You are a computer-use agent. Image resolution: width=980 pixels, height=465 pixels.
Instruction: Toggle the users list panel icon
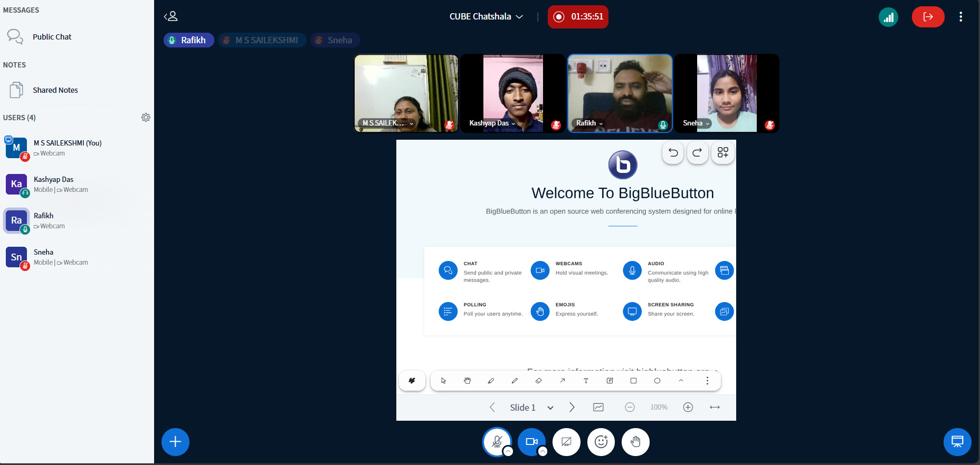(x=171, y=16)
